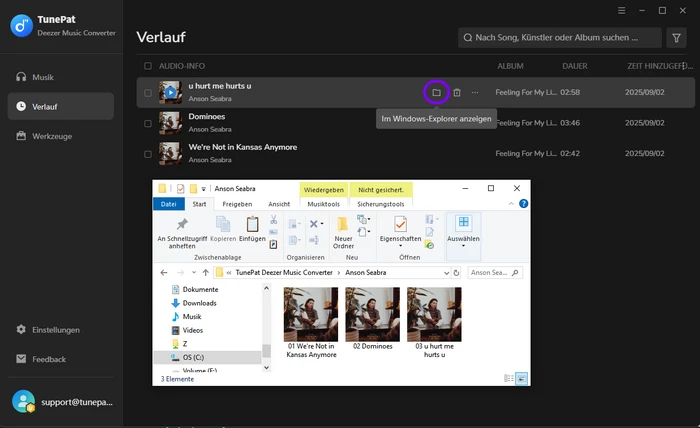This screenshot has height=428, width=700.
Task: Open the Feedback page
Action: point(61,359)
